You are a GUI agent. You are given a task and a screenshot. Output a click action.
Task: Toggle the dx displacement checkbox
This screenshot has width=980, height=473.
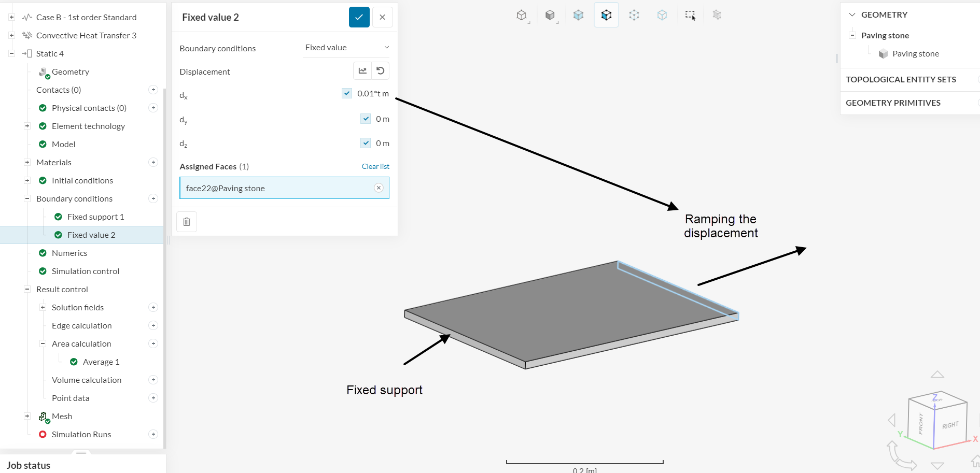coord(347,93)
